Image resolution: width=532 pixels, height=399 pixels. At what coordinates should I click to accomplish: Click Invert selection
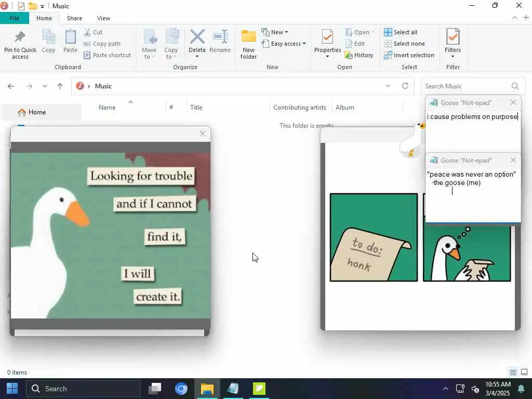tap(409, 55)
